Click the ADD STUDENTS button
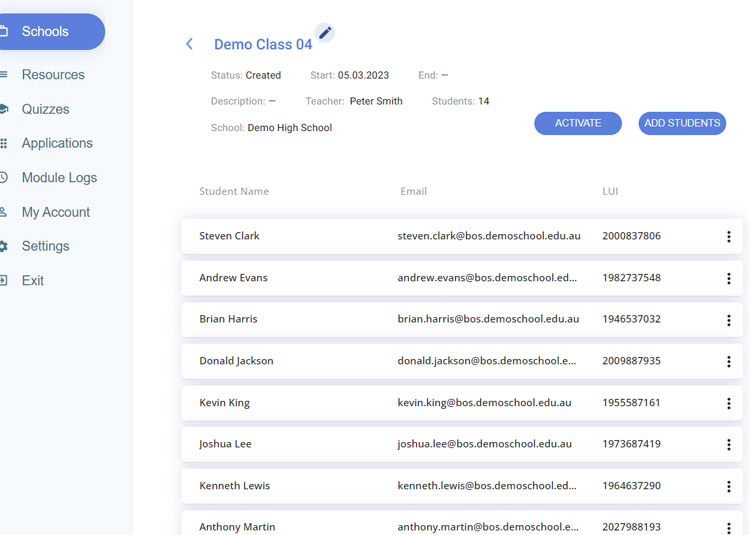 coord(682,123)
